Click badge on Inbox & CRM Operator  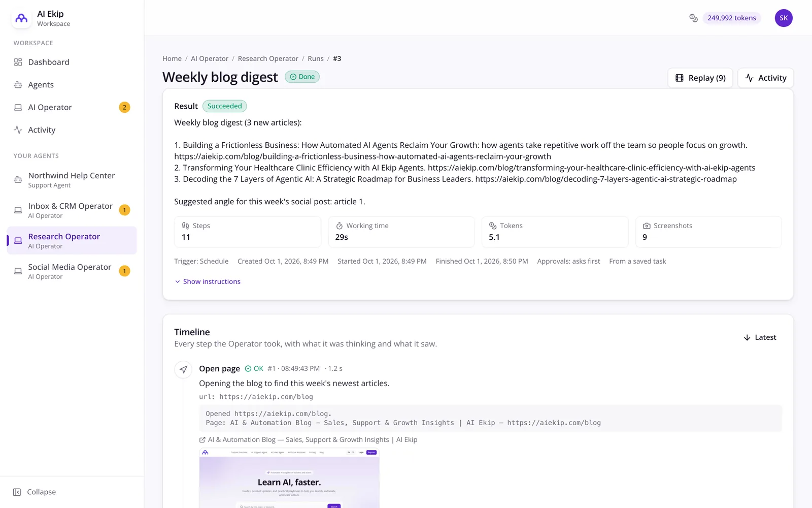coord(124,210)
